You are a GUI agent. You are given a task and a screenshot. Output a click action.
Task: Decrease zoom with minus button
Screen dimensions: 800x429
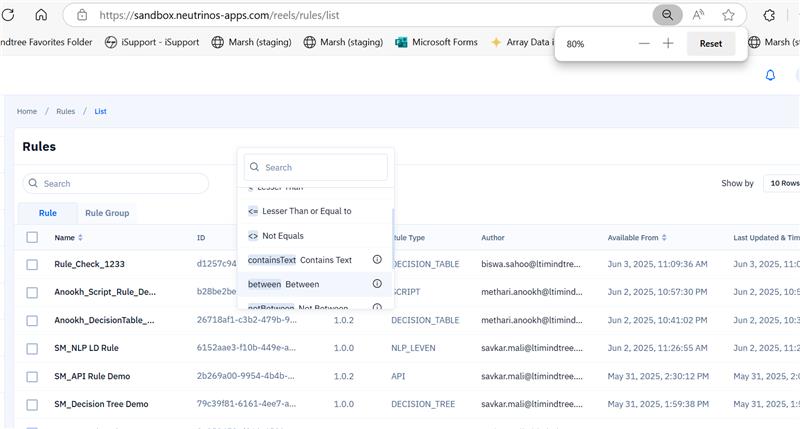[644, 43]
